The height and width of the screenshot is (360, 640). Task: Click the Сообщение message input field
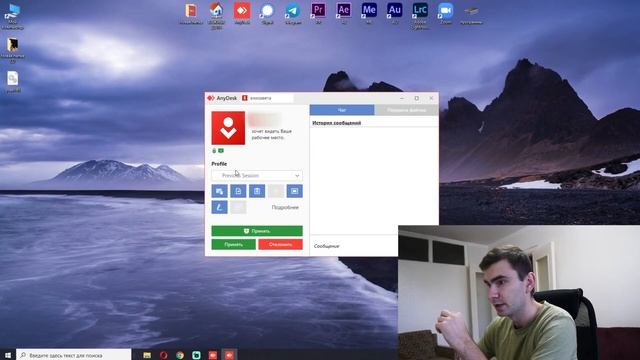(354, 246)
